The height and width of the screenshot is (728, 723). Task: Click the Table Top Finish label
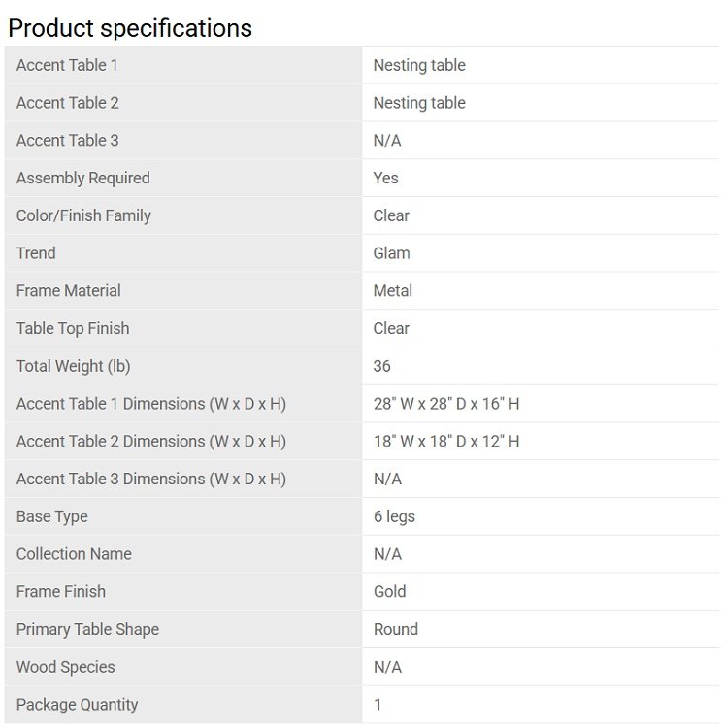pos(73,328)
